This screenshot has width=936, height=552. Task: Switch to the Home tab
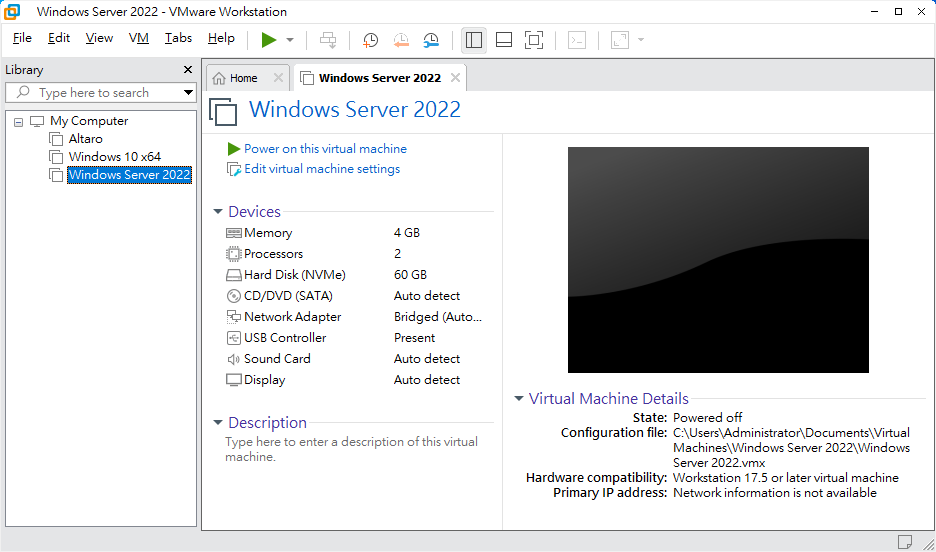[x=243, y=78]
